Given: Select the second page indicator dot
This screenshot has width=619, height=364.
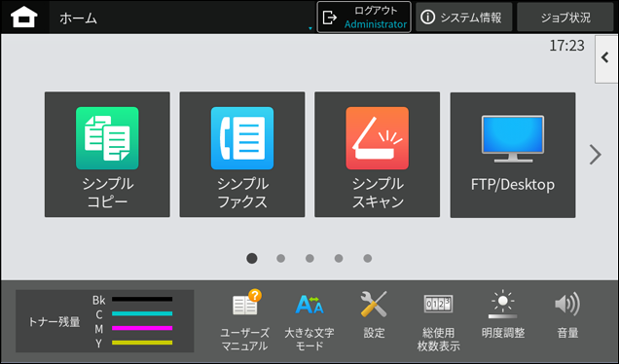Looking at the screenshot, I should [x=280, y=258].
